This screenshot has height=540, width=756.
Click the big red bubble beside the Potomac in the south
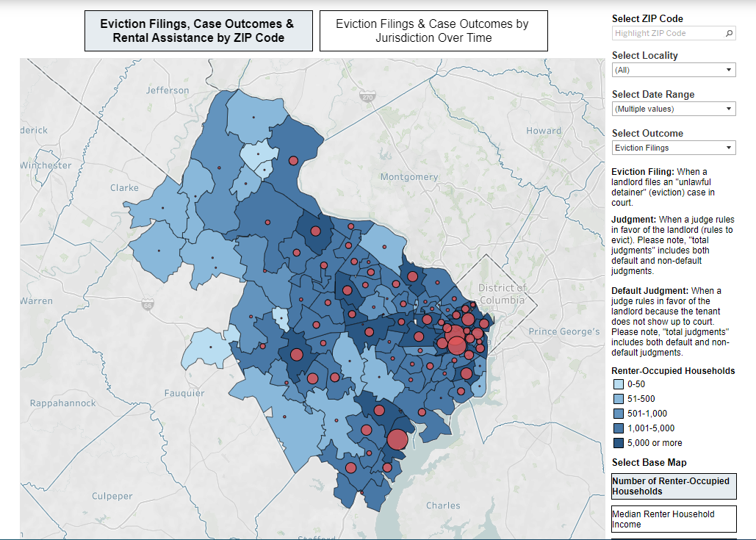click(x=397, y=439)
